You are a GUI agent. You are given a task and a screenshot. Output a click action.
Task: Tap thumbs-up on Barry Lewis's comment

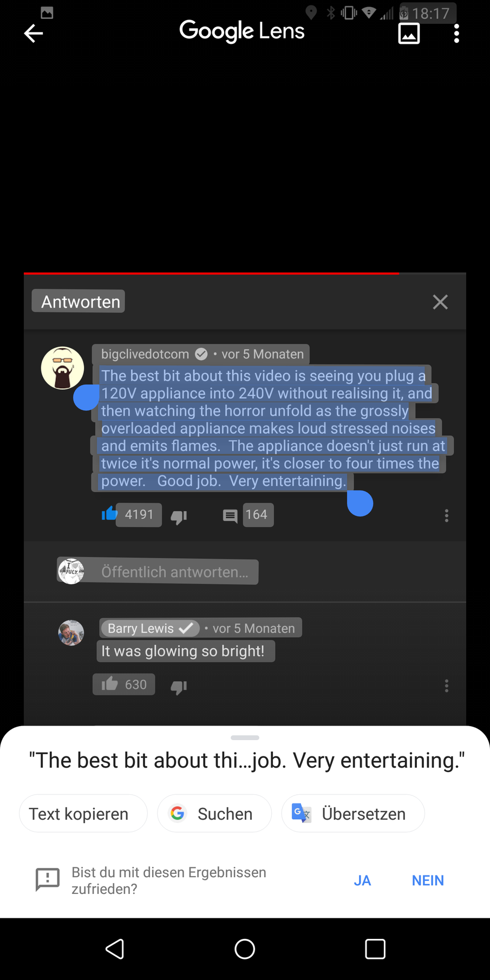109,684
